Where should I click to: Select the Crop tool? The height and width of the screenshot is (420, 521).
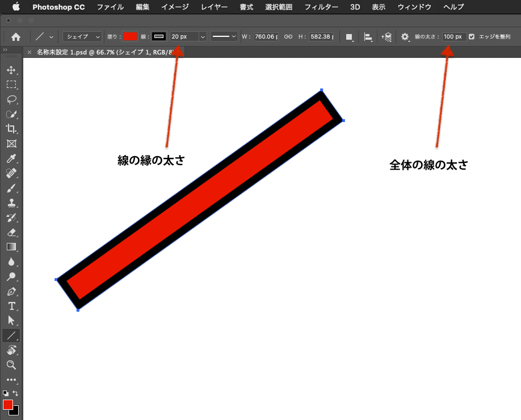[x=11, y=129]
